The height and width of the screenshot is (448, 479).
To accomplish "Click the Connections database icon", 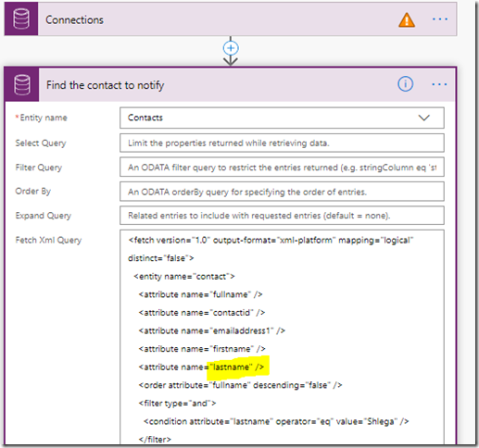I will click(21, 19).
